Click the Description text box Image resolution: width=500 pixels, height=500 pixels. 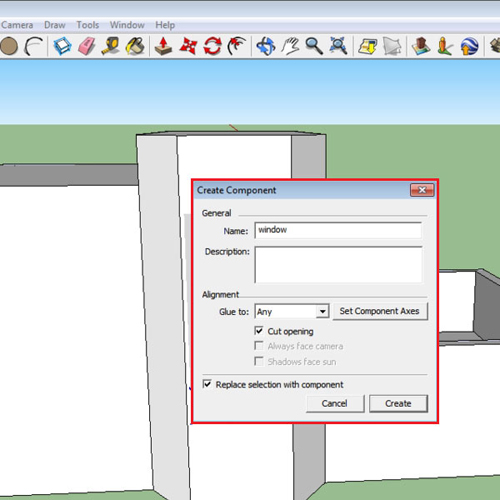pos(338,265)
